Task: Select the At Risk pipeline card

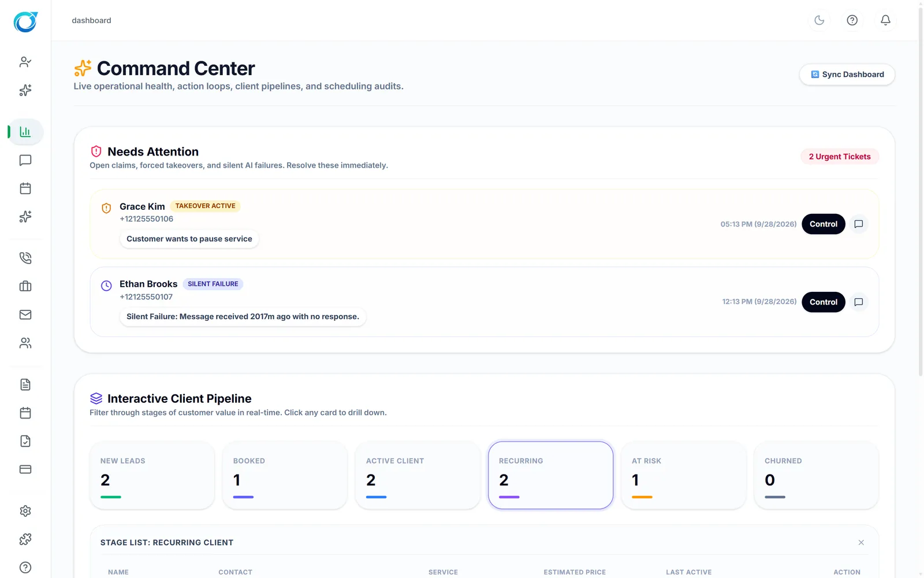Action: (683, 475)
